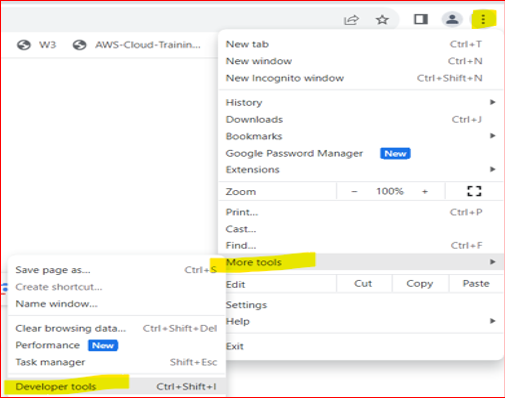This screenshot has height=398, width=505.
Task: Open the W3 bookmark
Action: (37, 45)
